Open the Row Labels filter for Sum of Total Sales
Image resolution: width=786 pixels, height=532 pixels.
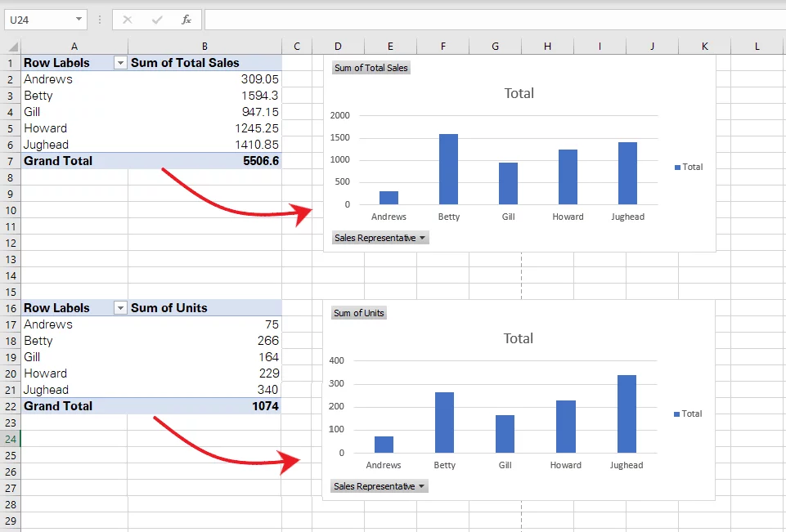tap(120, 62)
